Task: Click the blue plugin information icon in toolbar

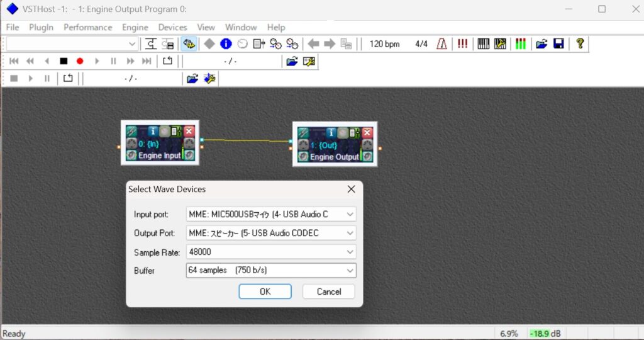Action: [x=226, y=44]
